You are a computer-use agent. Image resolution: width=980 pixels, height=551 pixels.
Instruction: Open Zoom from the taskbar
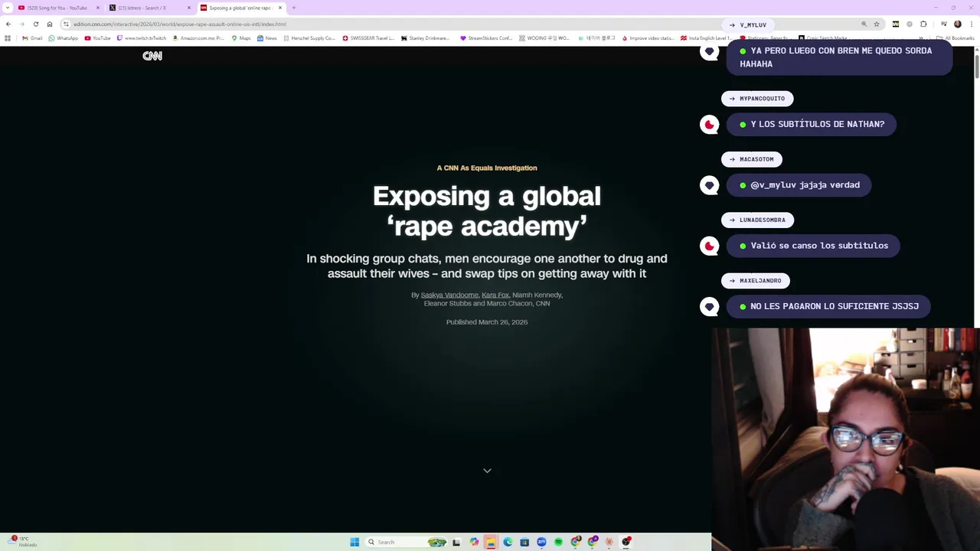click(541, 542)
